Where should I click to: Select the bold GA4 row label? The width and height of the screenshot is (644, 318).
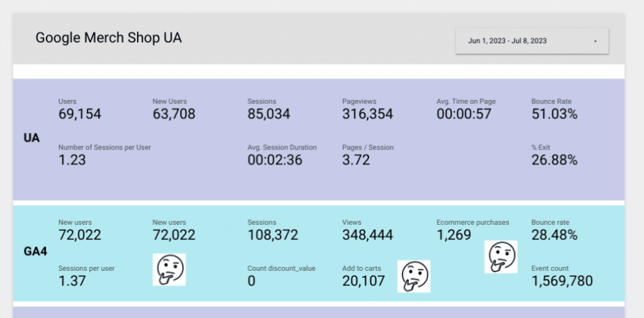click(35, 251)
